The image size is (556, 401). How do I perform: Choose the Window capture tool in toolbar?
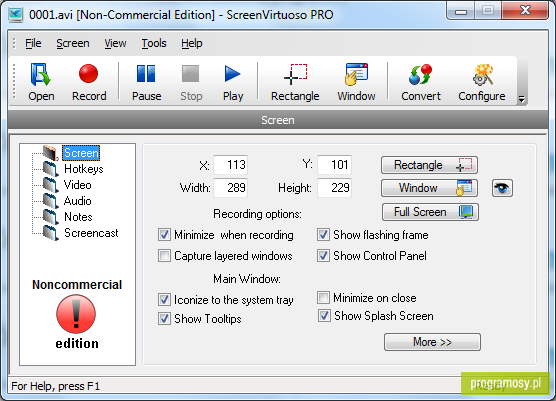(x=356, y=82)
